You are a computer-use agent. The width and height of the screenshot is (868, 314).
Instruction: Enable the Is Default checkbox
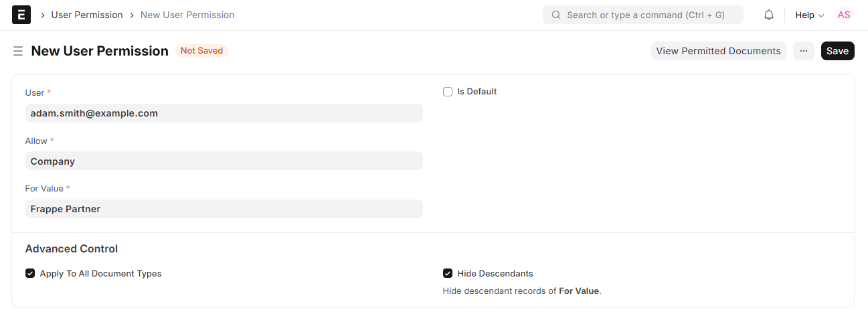coord(448,92)
